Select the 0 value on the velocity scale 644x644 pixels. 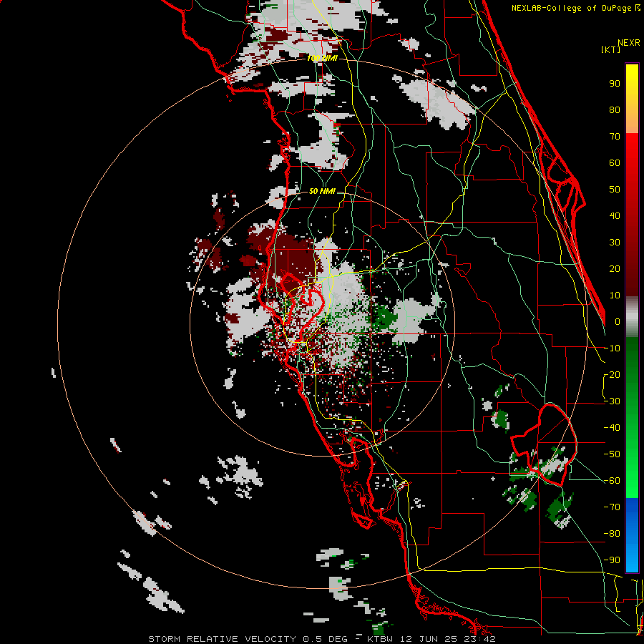618,322
